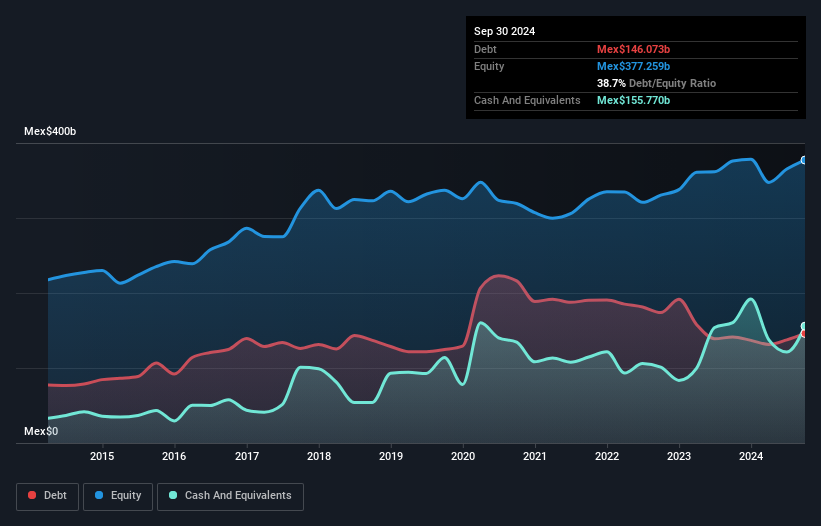Click the 38.7% Debt/Equity Ratio text

[656, 83]
